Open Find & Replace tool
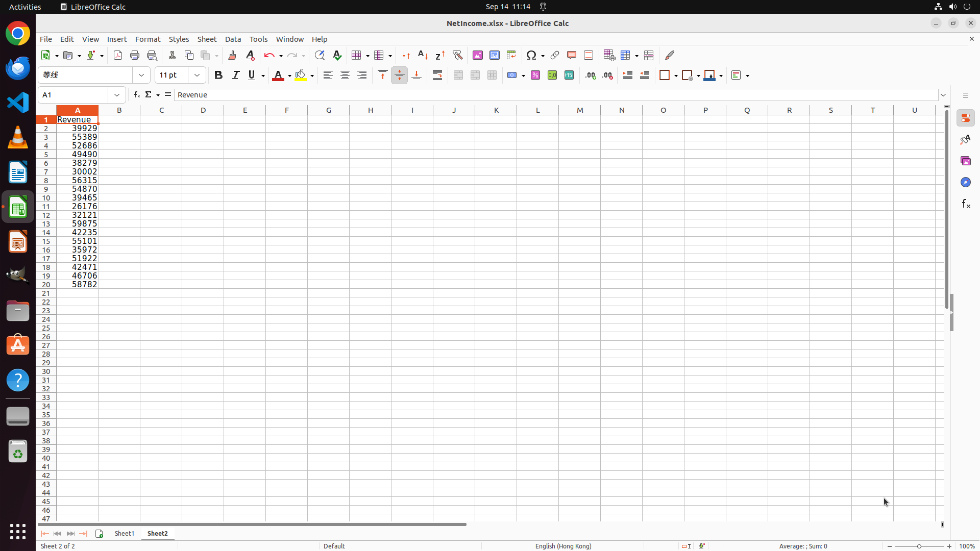The width and height of the screenshot is (980, 551). point(320,55)
